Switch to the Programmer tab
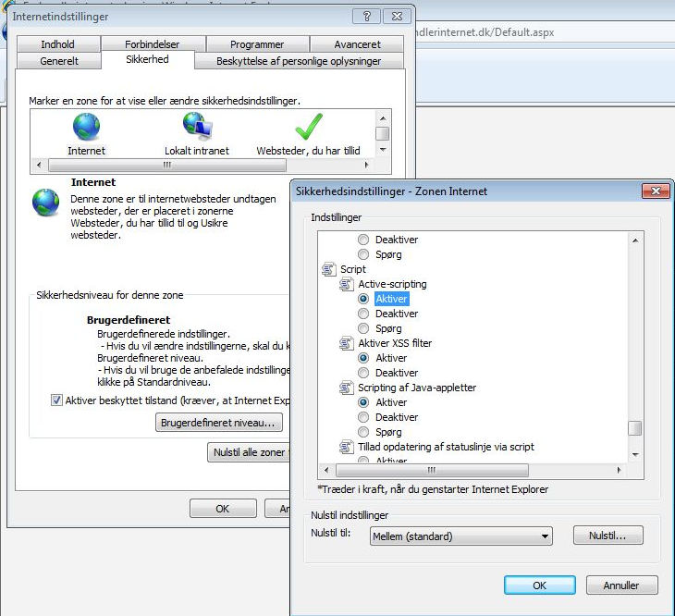Viewport: 675px width, 616px height. tap(257, 44)
